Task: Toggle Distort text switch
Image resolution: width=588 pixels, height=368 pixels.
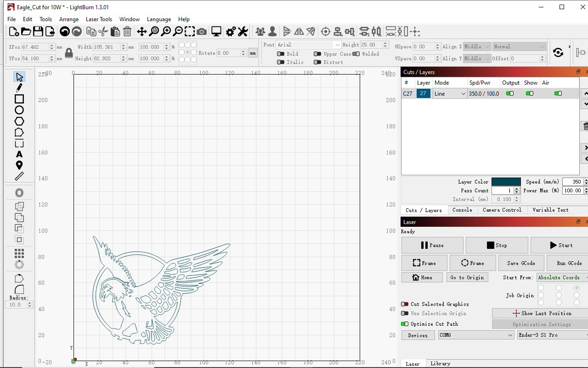Action: tap(317, 62)
